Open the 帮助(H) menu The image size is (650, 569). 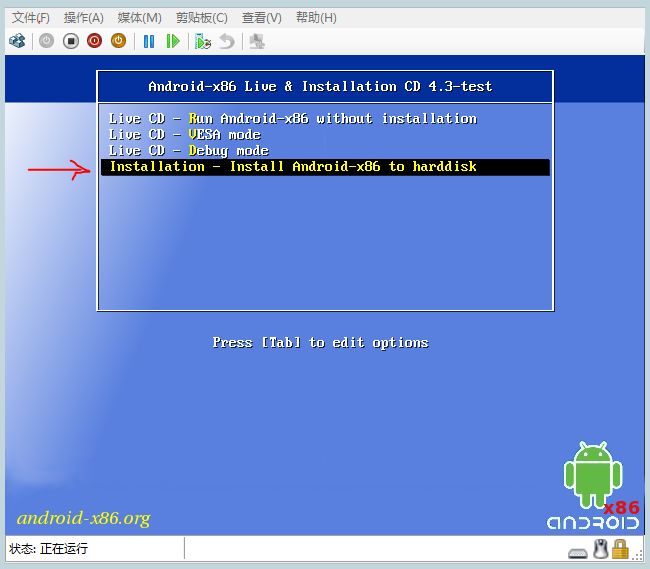click(316, 18)
